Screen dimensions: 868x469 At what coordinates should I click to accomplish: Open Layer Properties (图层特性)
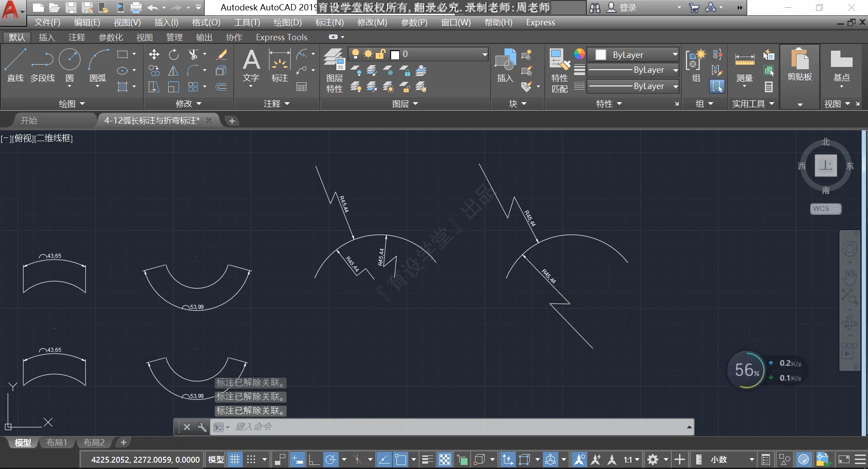(x=335, y=70)
